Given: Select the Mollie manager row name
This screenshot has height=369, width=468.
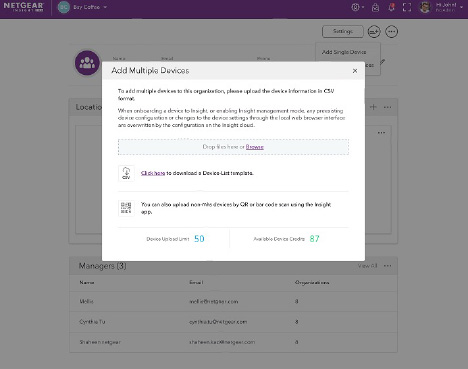Looking at the screenshot, I should (x=86, y=301).
